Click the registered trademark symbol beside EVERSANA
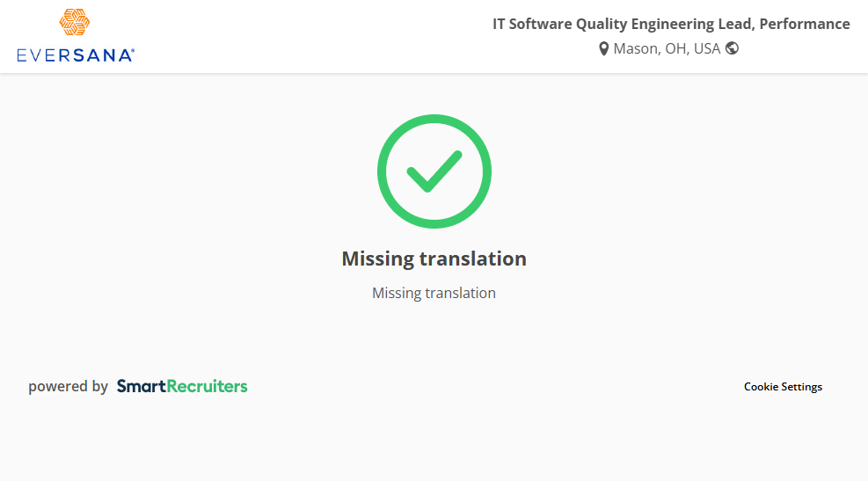 pos(132,51)
